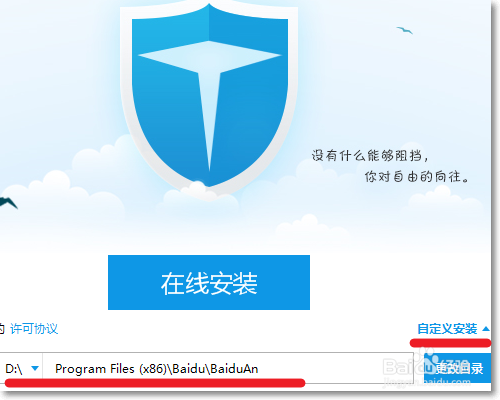Click the 在线安装 install button
This screenshot has width=500, height=400.
point(209,282)
